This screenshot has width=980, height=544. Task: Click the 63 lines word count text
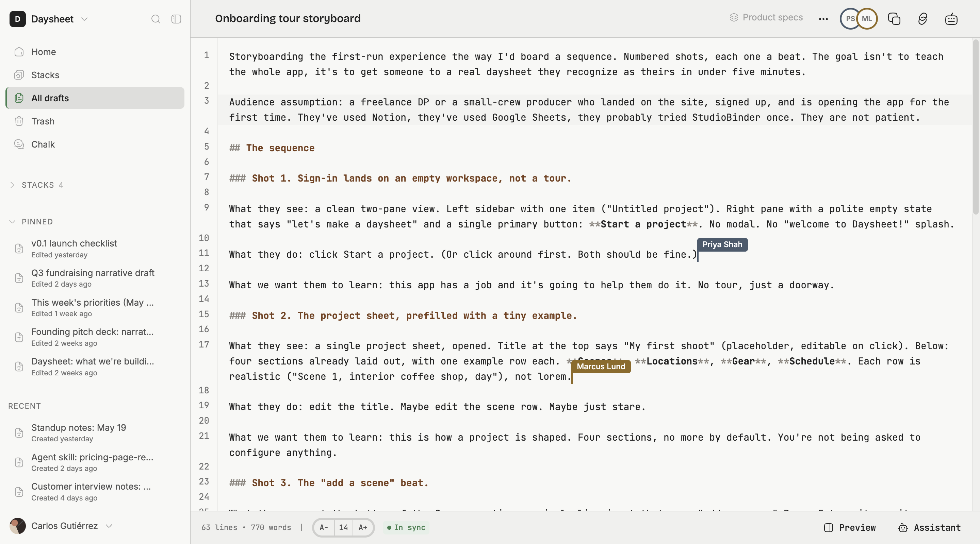point(246,528)
